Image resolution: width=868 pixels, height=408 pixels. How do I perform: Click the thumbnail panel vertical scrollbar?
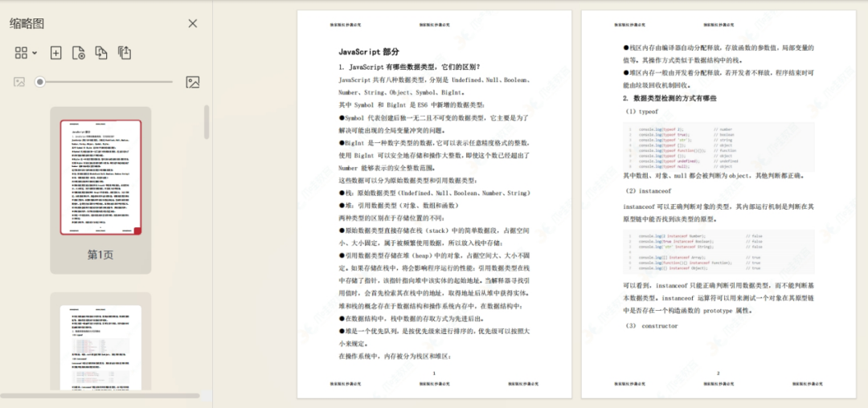click(x=207, y=122)
